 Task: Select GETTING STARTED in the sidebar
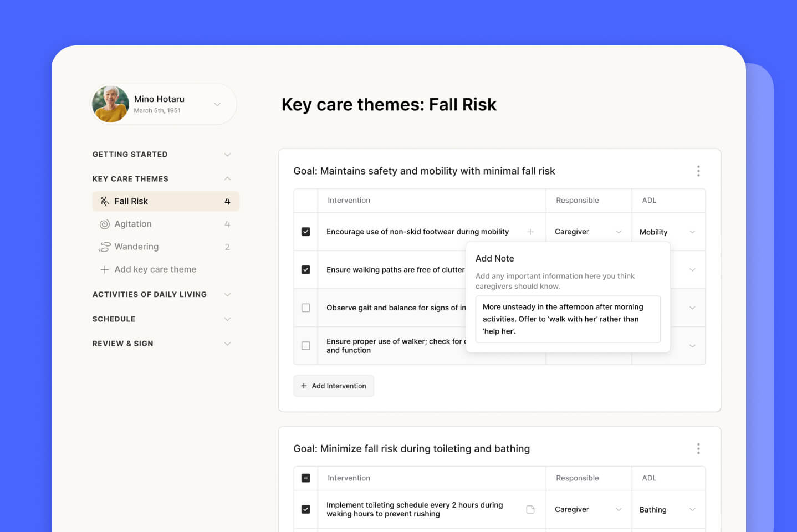130,154
